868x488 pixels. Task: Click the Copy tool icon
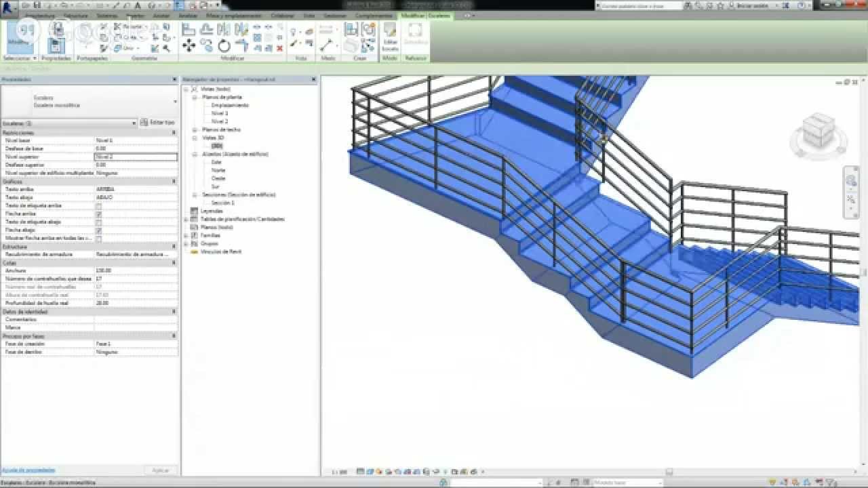click(x=206, y=46)
